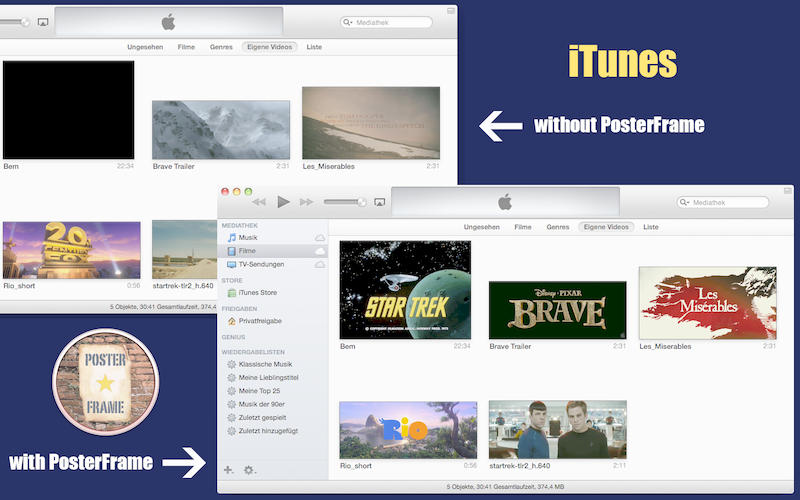Click the Mediathek search field in back window

pyautogui.click(x=386, y=22)
